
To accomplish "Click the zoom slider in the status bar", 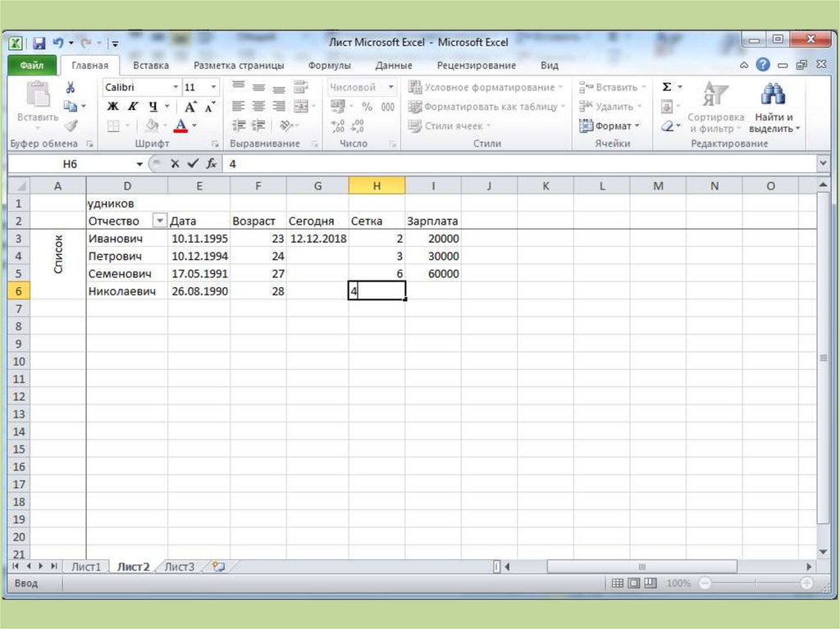I will pos(756,583).
